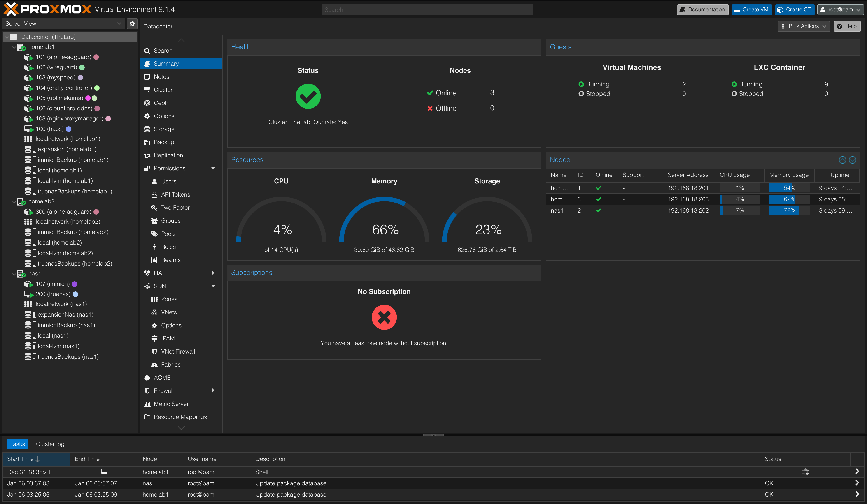Open the Notes menu item
Screen dimensions: 867x504
[x=161, y=77]
